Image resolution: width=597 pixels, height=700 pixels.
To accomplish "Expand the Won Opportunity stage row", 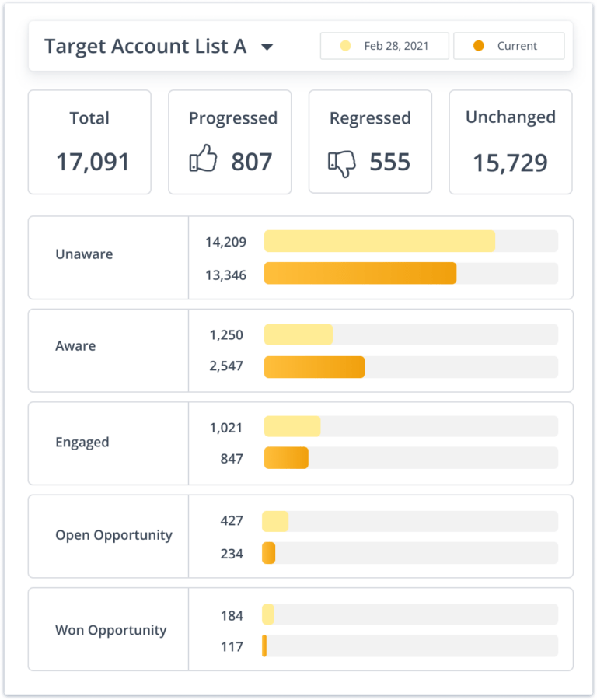I will tap(111, 629).
